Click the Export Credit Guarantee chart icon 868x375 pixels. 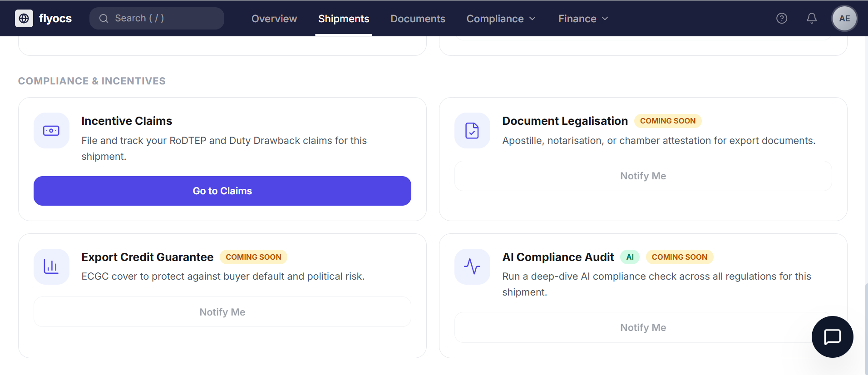[x=51, y=267]
